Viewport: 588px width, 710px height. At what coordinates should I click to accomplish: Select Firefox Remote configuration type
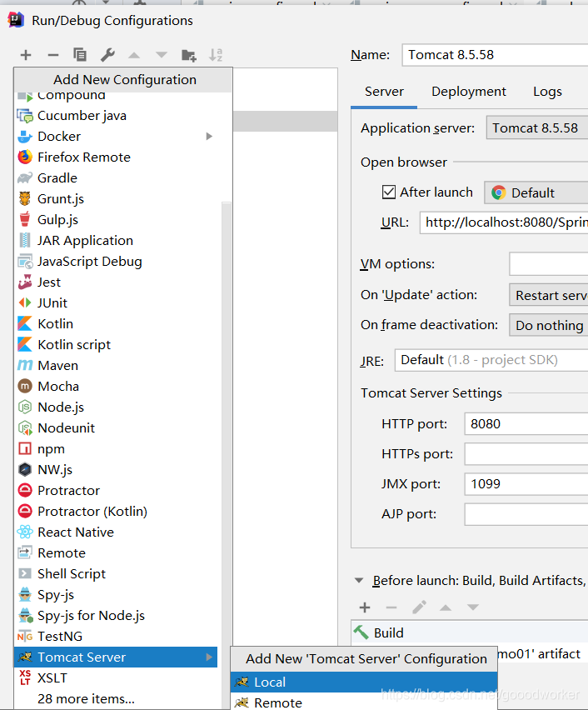pos(116,157)
